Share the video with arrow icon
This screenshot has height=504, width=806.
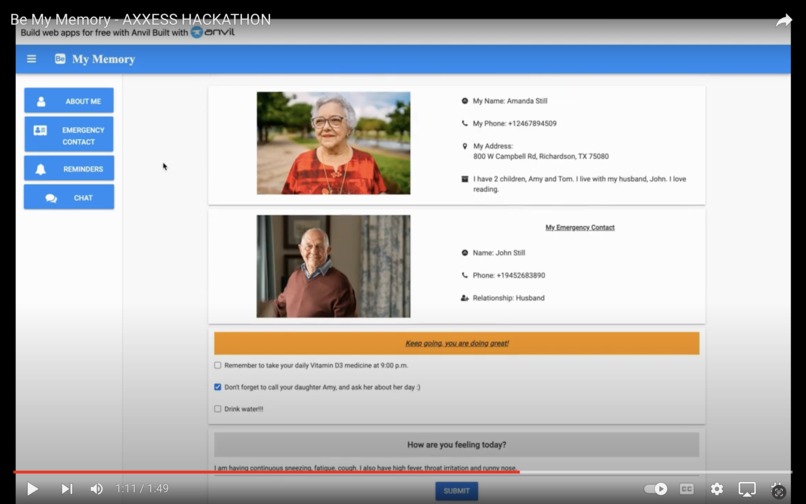(784, 21)
